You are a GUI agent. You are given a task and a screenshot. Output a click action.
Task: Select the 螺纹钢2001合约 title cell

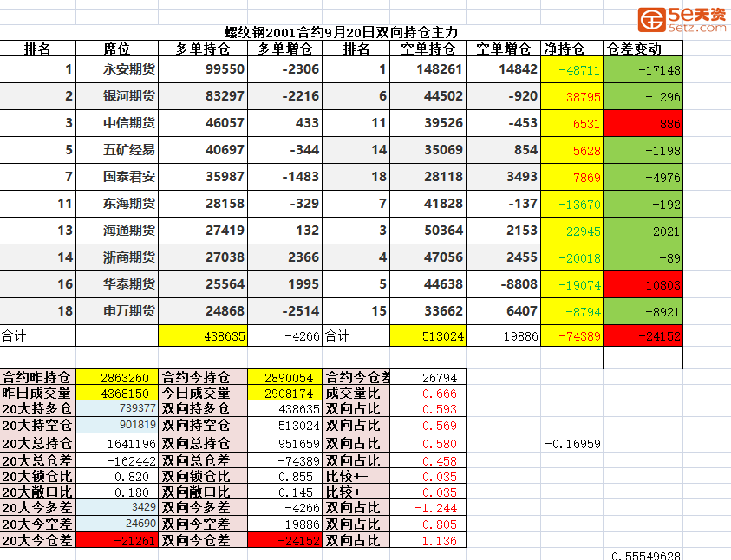pyautogui.click(x=336, y=32)
